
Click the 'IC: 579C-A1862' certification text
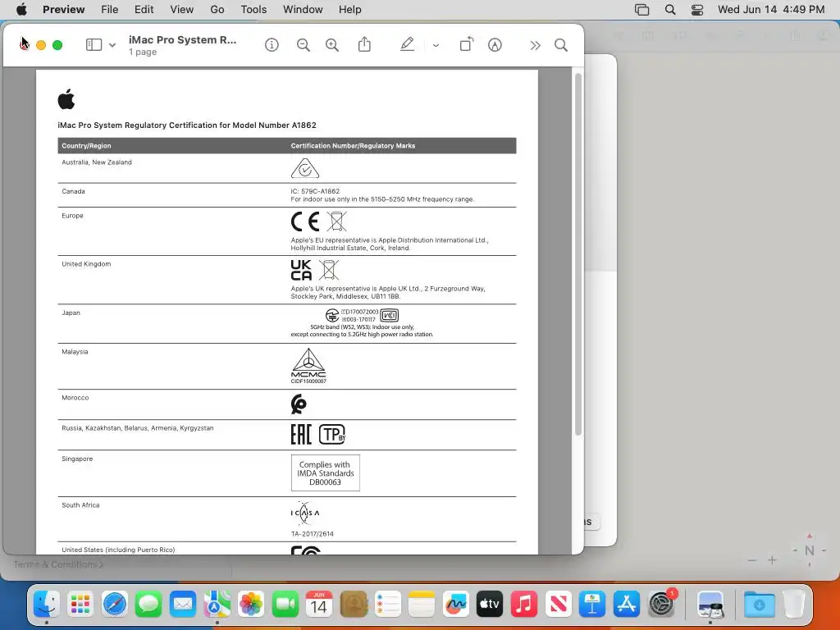[x=315, y=191]
